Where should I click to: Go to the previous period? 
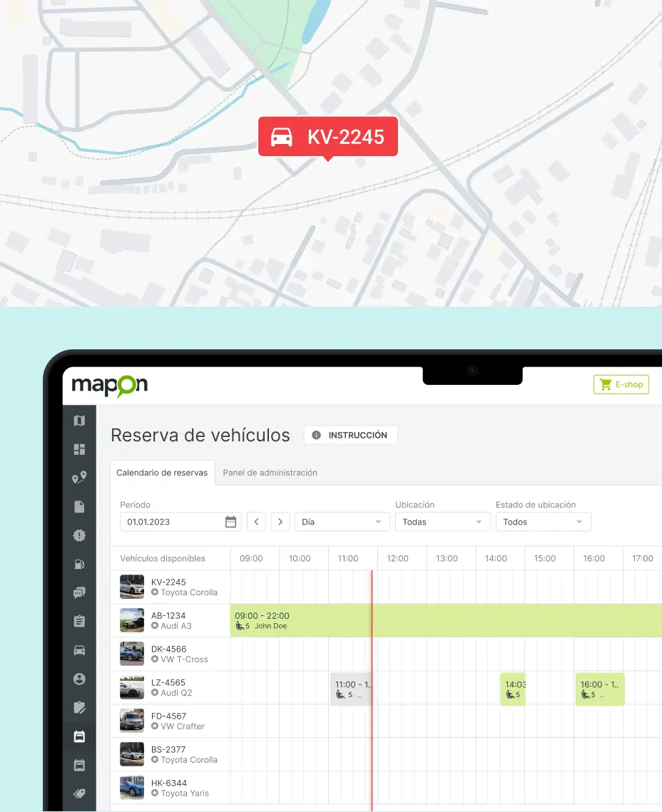coord(257,522)
